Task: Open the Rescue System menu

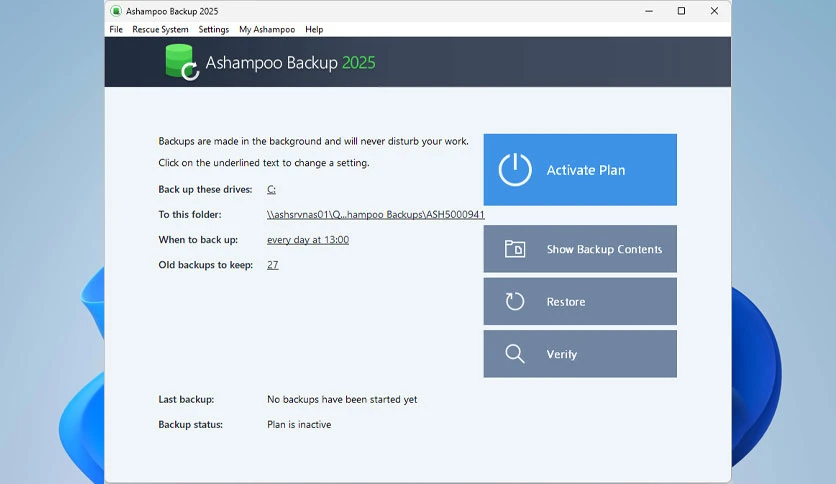Action: pos(160,29)
